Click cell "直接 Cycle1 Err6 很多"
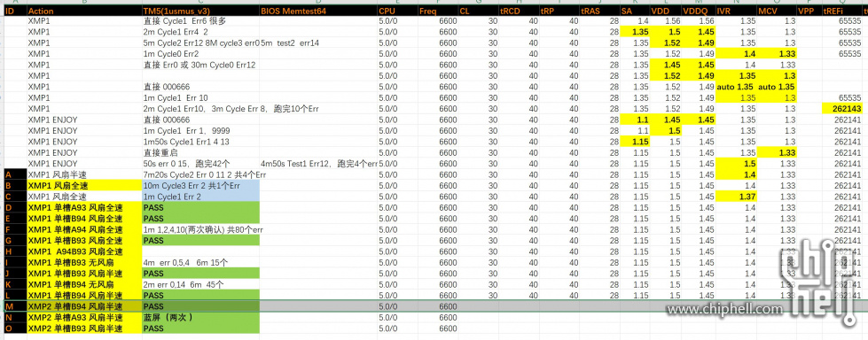The height and width of the screenshot is (340, 868). point(200,21)
